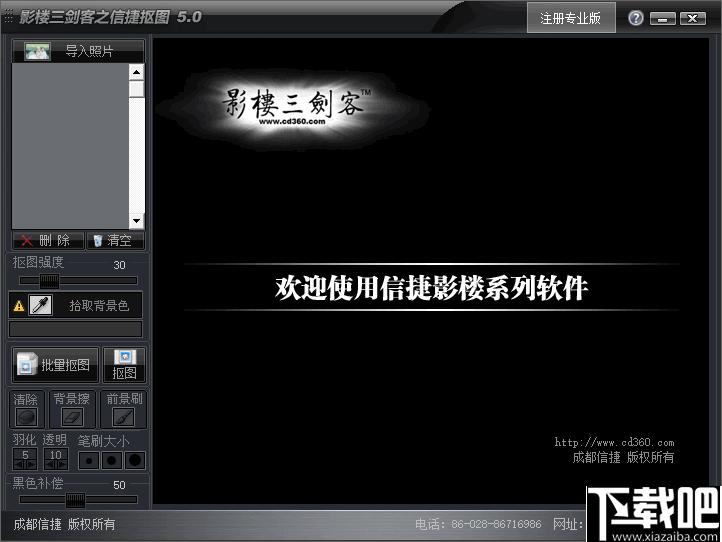Click the 透明 value 10
This screenshot has width=722, height=542.
point(56,455)
